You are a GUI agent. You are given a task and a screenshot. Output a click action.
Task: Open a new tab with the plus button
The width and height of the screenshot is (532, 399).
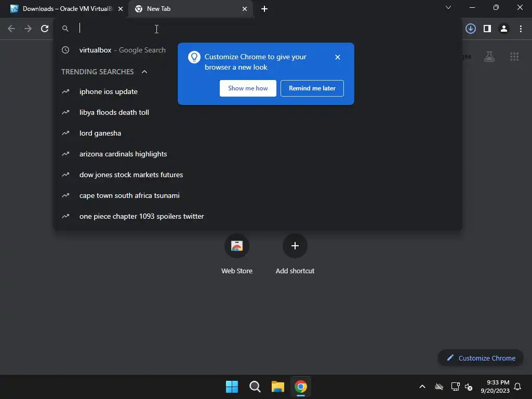[x=264, y=9]
